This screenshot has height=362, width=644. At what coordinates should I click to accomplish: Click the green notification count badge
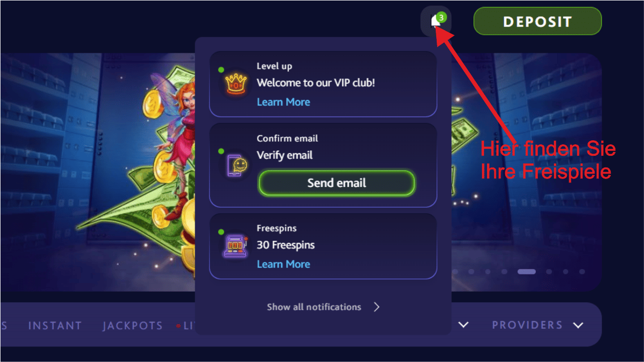pos(441,17)
